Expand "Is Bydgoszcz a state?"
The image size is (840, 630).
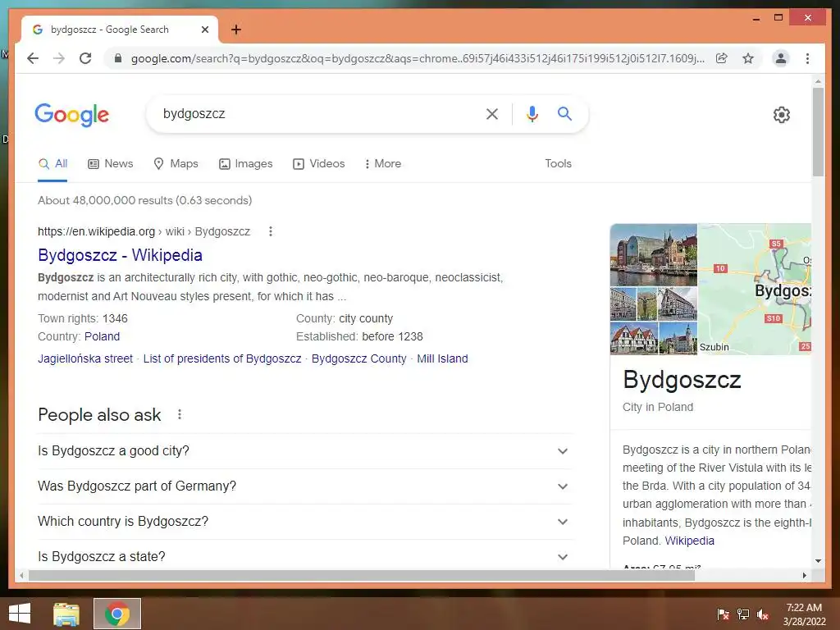tap(304, 556)
